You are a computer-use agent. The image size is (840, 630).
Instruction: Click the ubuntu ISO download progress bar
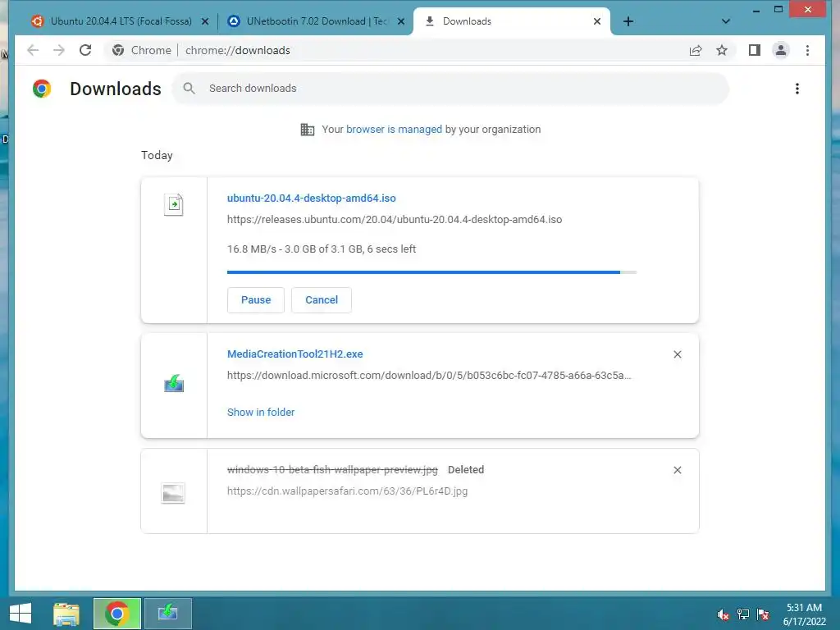[x=431, y=272]
